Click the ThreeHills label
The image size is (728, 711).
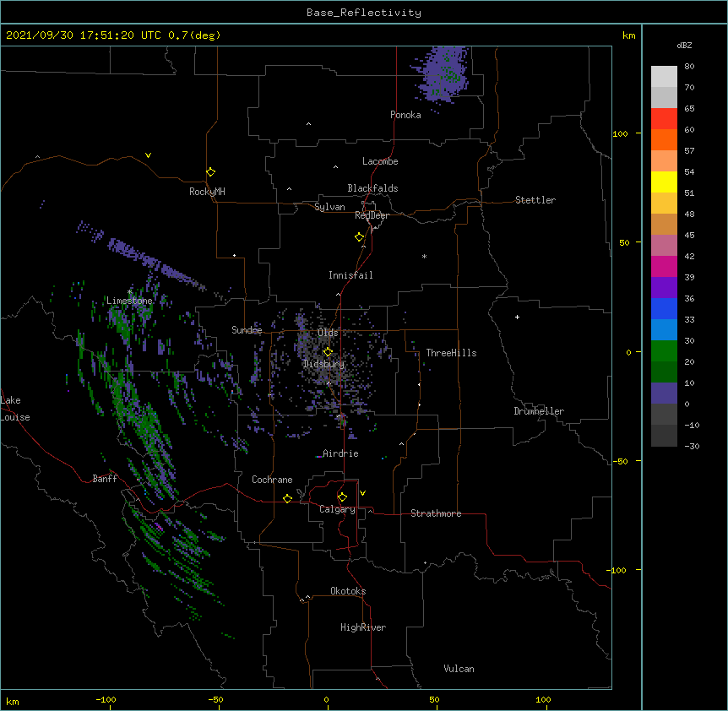coord(451,353)
